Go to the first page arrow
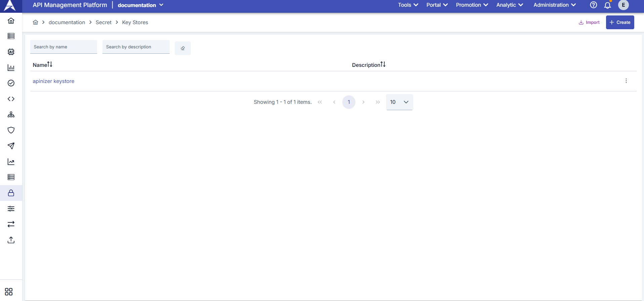Image resolution: width=644 pixels, height=301 pixels. point(320,102)
